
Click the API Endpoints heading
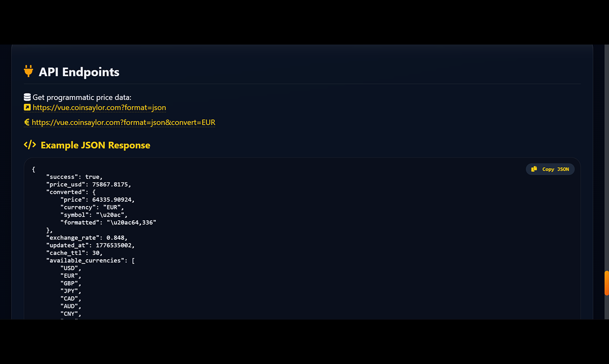(79, 72)
